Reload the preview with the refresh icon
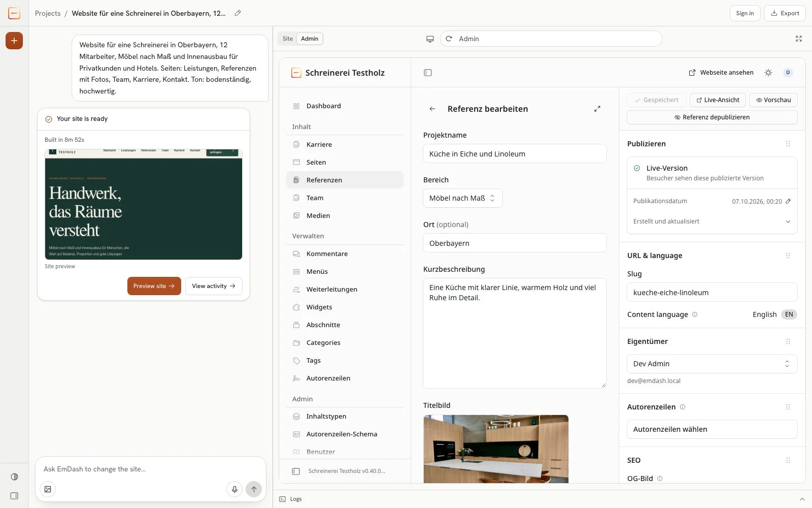Screen dimensions: 812x508 coord(449,39)
